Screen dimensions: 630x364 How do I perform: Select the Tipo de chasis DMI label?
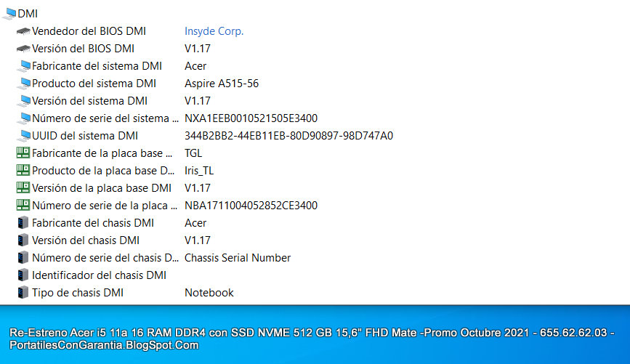pos(78,293)
